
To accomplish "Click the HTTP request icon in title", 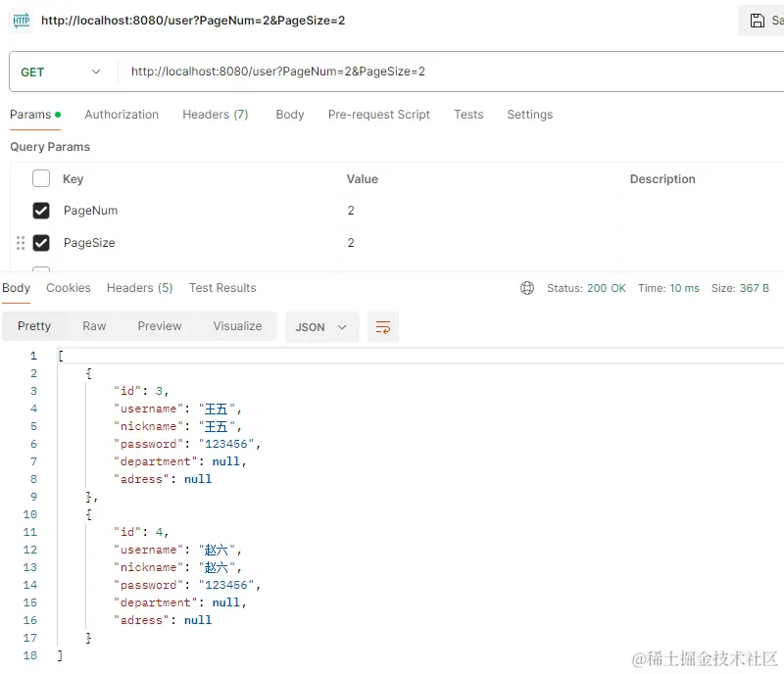I will [x=22, y=21].
